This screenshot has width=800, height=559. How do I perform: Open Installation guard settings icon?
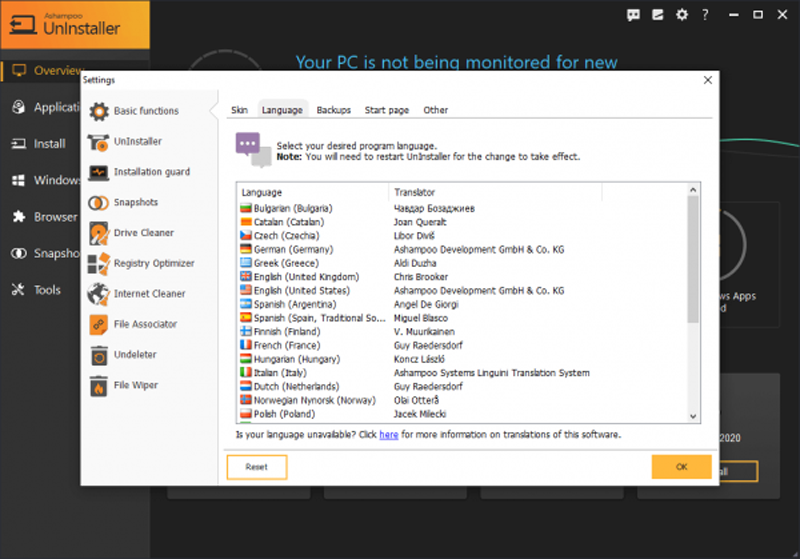pyautogui.click(x=98, y=172)
